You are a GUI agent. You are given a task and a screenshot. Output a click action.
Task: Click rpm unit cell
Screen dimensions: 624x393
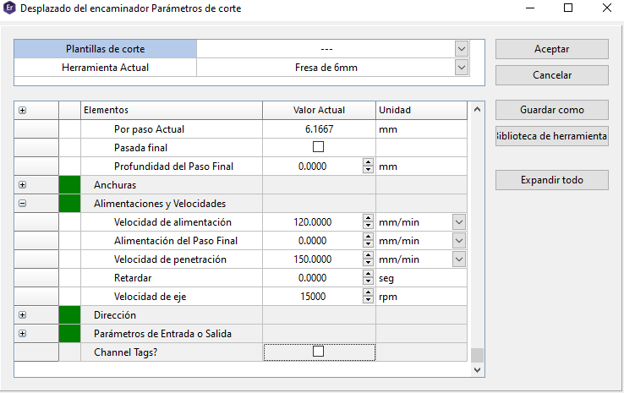pos(421,297)
